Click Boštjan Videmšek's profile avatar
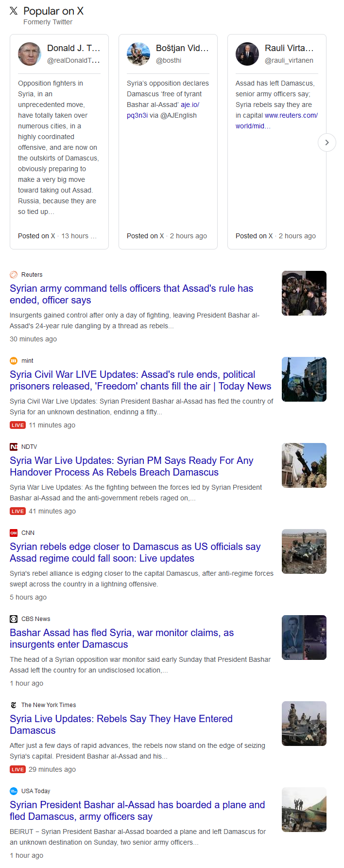The width and height of the screenshot is (344, 868). point(138,54)
